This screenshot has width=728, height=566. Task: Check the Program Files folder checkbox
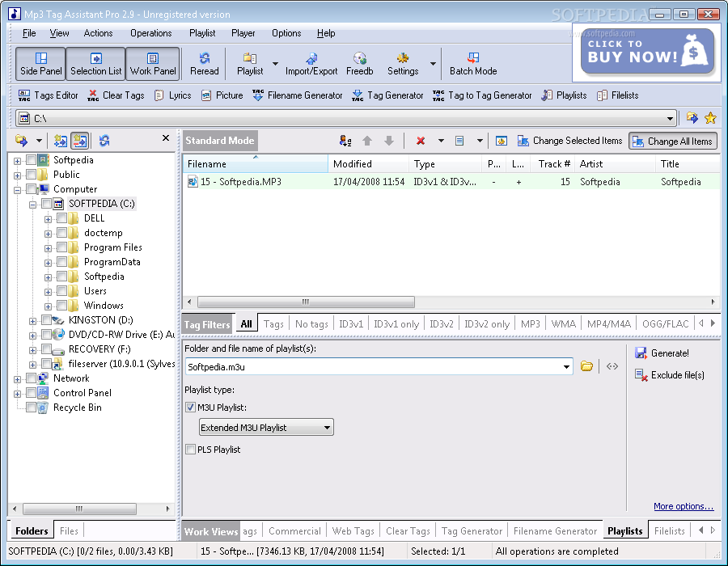(x=61, y=247)
